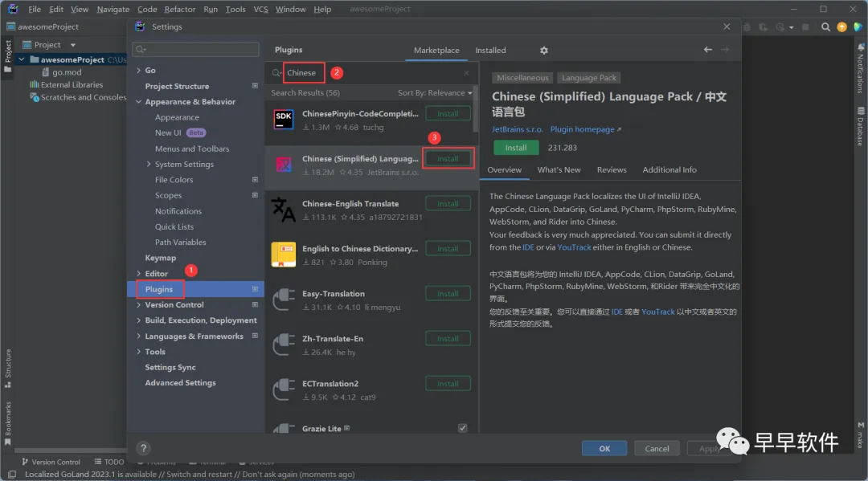Expand Version Control settings group

(x=138, y=304)
